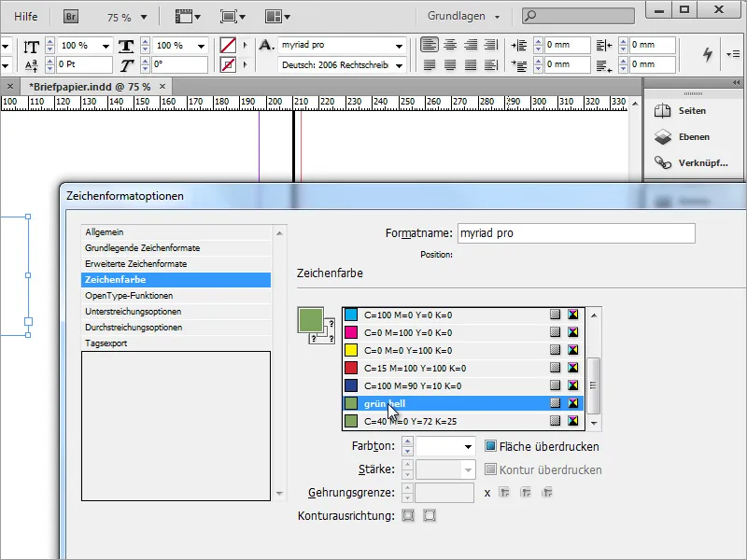Select Grundlegende Zeichenformate category
The width and height of the screenshot is (747, 560).
click(176, 247)
